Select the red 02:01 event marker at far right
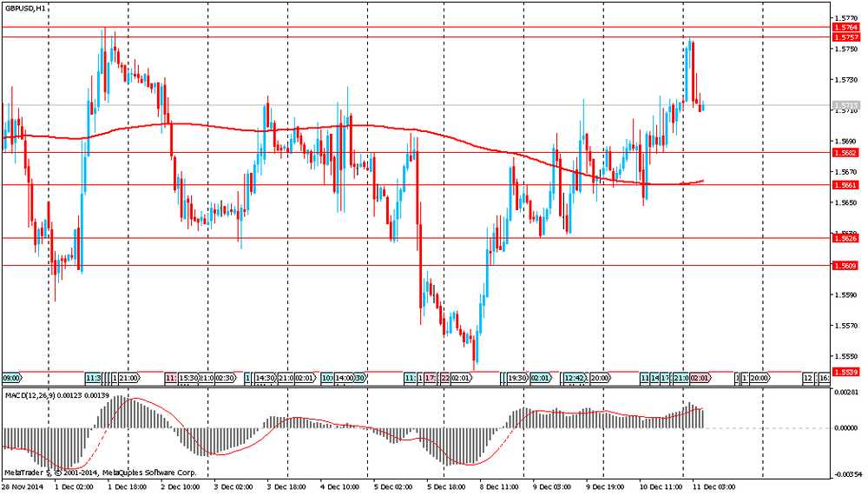This screenshot has width=868, height=496. [x=700, y=379]
